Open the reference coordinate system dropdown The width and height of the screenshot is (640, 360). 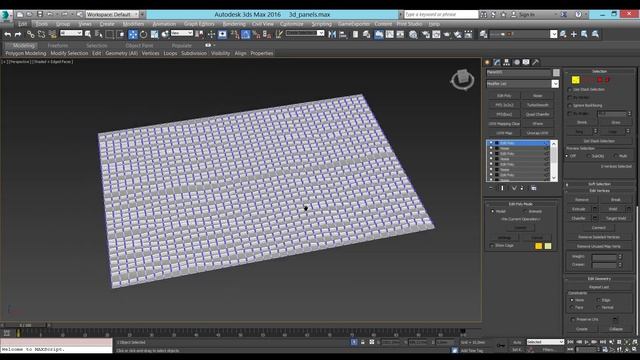pos(182,33)
